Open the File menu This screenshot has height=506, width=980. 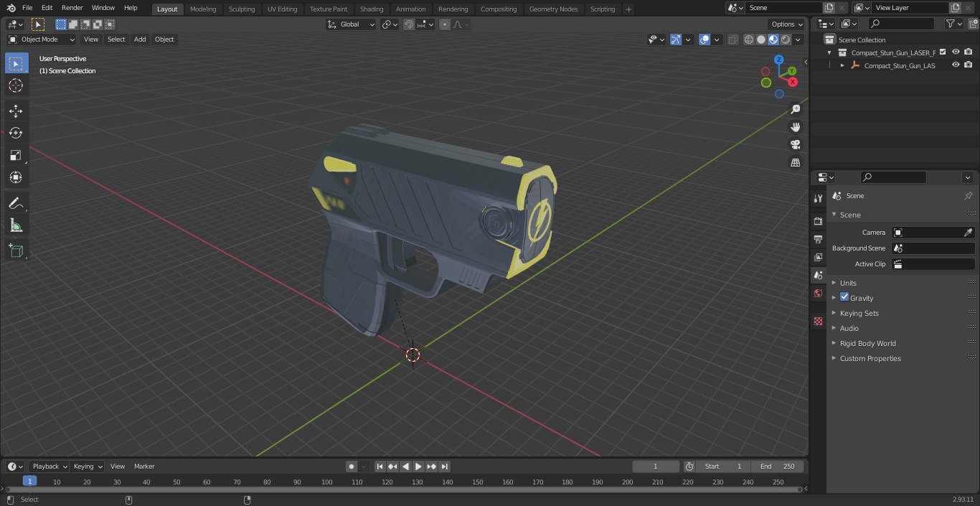(27, 8)
